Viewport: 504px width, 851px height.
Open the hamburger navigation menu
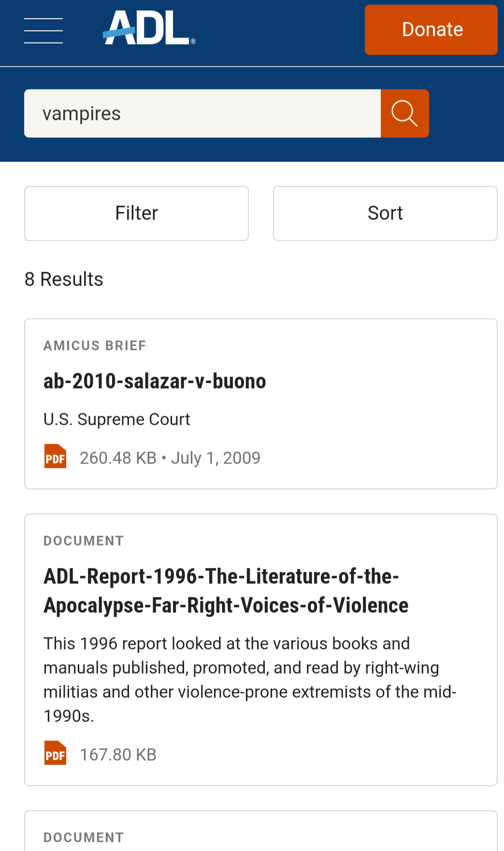(x=43, y=30)
